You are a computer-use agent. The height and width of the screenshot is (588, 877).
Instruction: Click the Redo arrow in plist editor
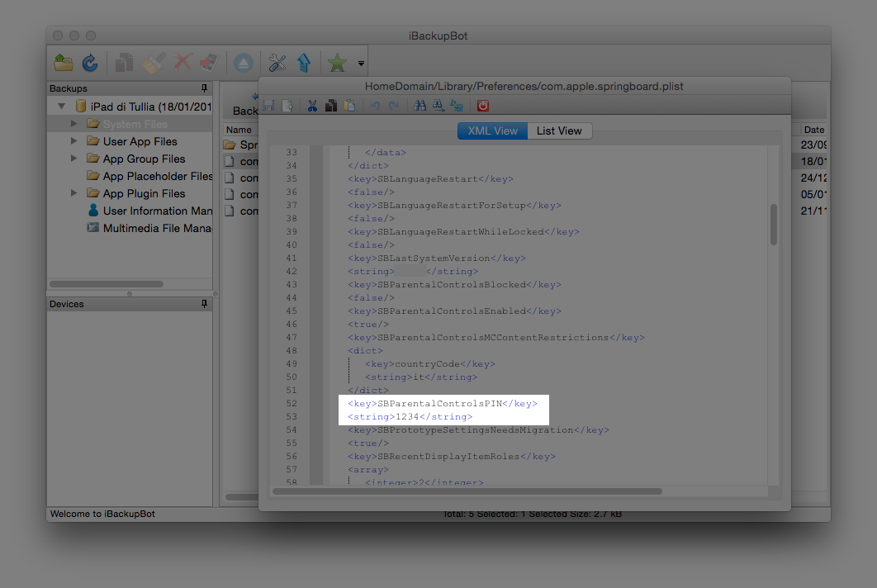click(x=394, y=106)
